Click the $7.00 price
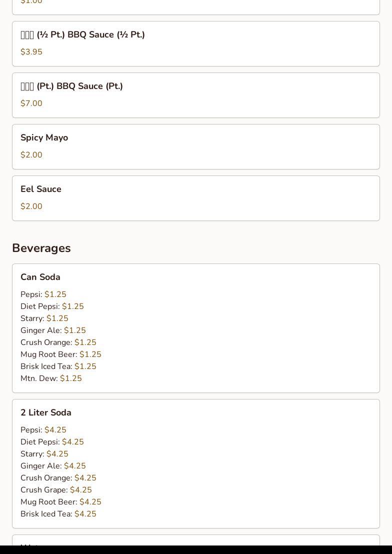 pyautogui.click(x=31, y=103)
